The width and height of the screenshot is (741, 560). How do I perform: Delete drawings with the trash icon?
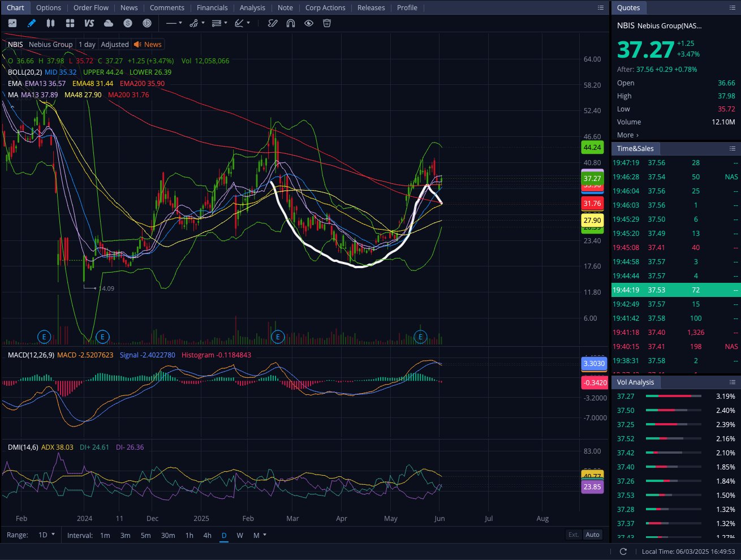click(x=327, y=23)
